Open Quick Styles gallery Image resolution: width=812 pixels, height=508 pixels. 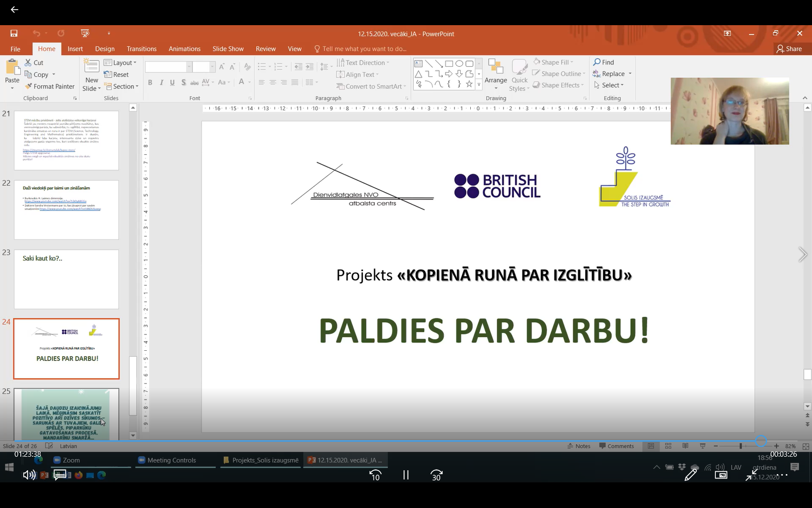pos(520,75)
